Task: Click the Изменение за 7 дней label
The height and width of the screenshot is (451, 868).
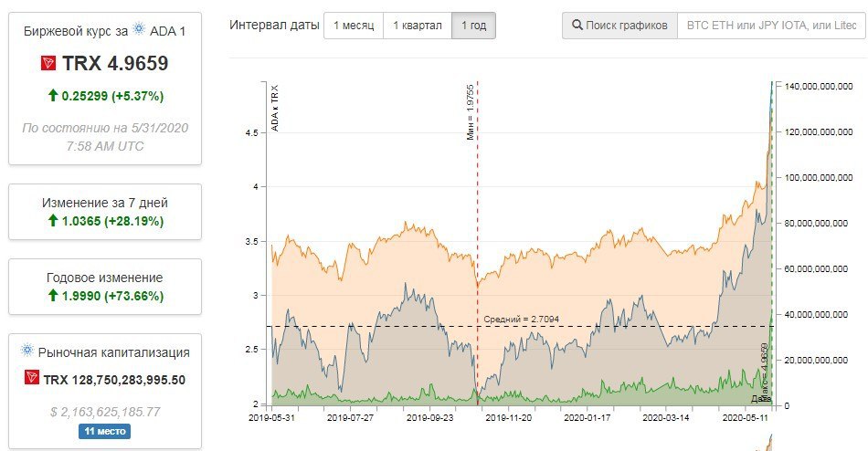Action: click(105, 203)
